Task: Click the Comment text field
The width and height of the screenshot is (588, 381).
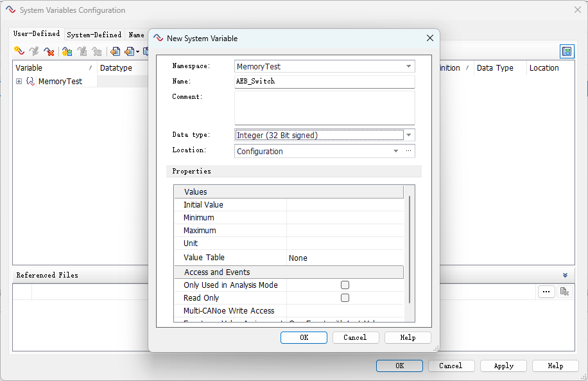Action: point(324,107)
